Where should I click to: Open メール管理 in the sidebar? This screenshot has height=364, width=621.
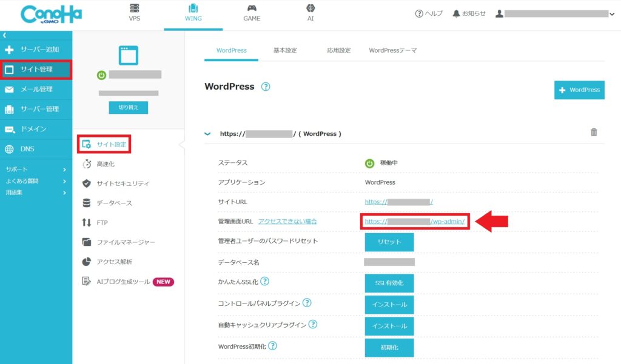coord(36,90)
